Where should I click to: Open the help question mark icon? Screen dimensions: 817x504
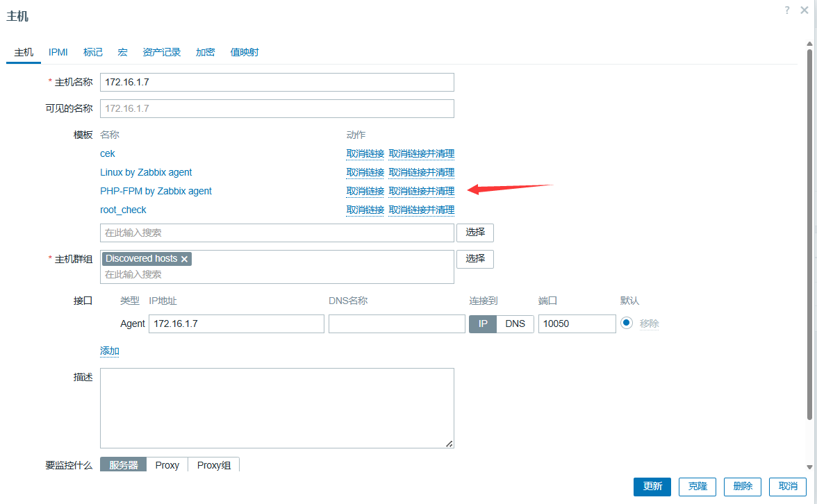pos(786,10)
